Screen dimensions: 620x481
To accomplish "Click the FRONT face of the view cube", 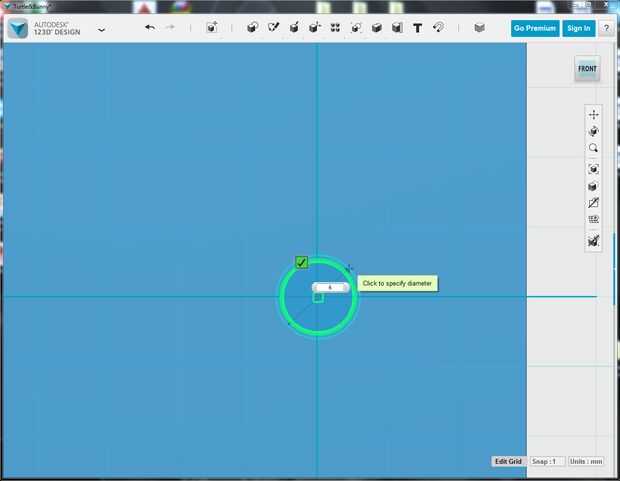I will 587,69.
